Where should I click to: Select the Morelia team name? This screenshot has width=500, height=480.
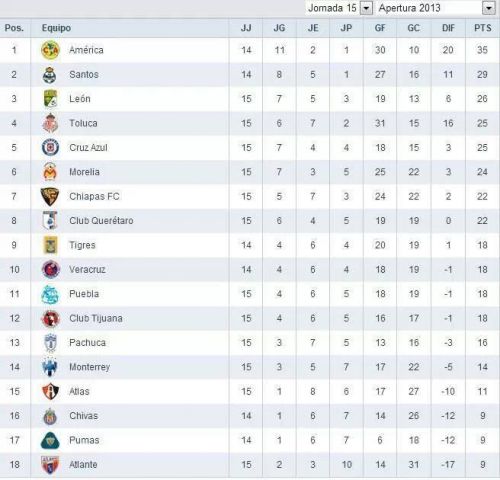pyautogui.click(x=84, y=172)
